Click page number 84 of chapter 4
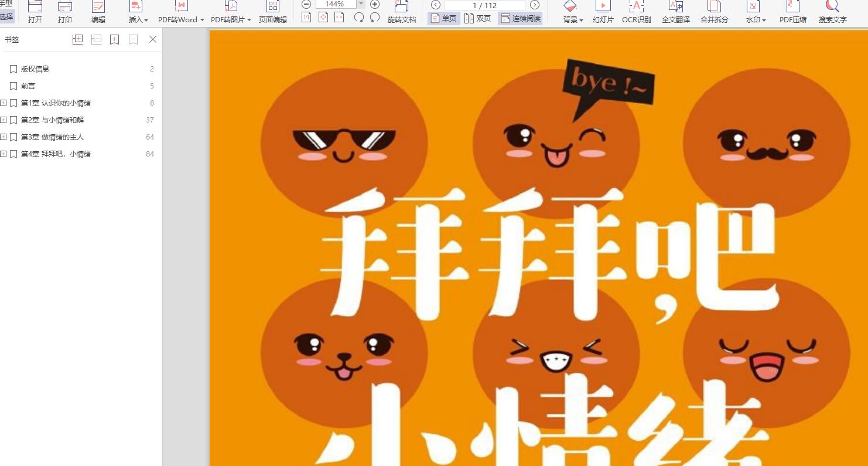 (x=150, y=154)
